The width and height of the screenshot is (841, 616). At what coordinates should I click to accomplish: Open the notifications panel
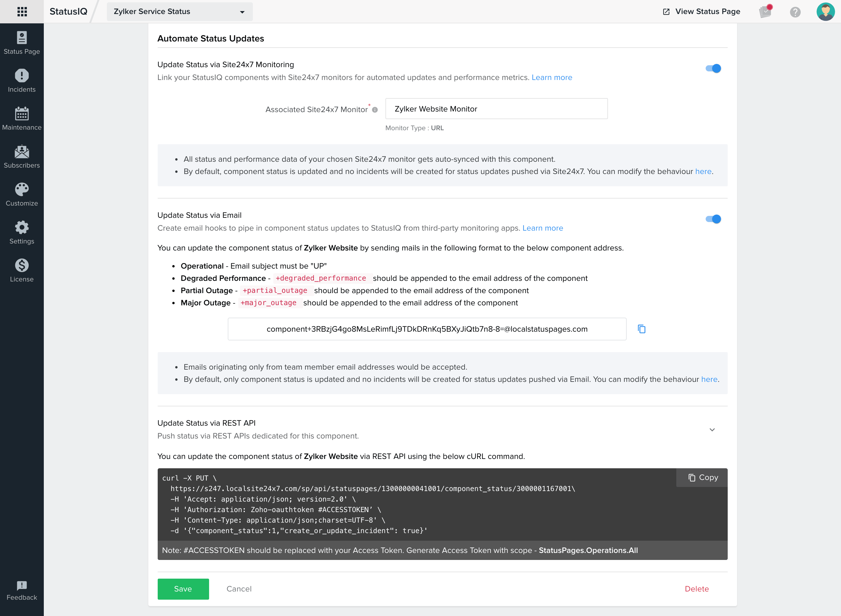[x=765, y=12]
